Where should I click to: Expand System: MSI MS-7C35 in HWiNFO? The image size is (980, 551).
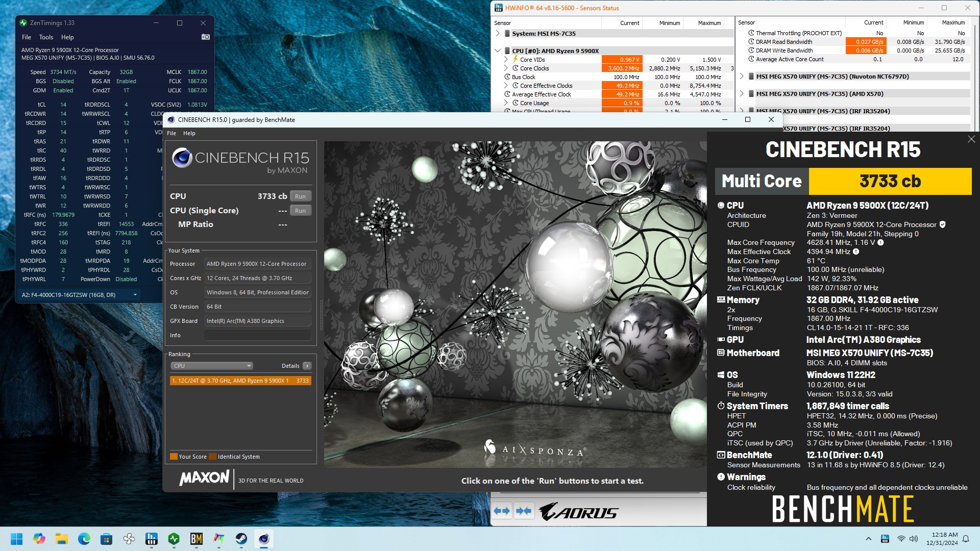tap(498, 33)
